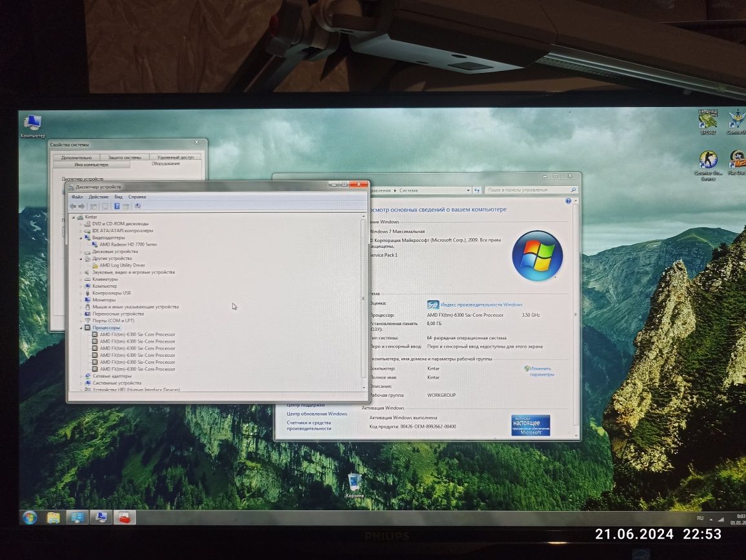Open the address bar dropdown in System window
746x560 pixels.
click(468, 190)
